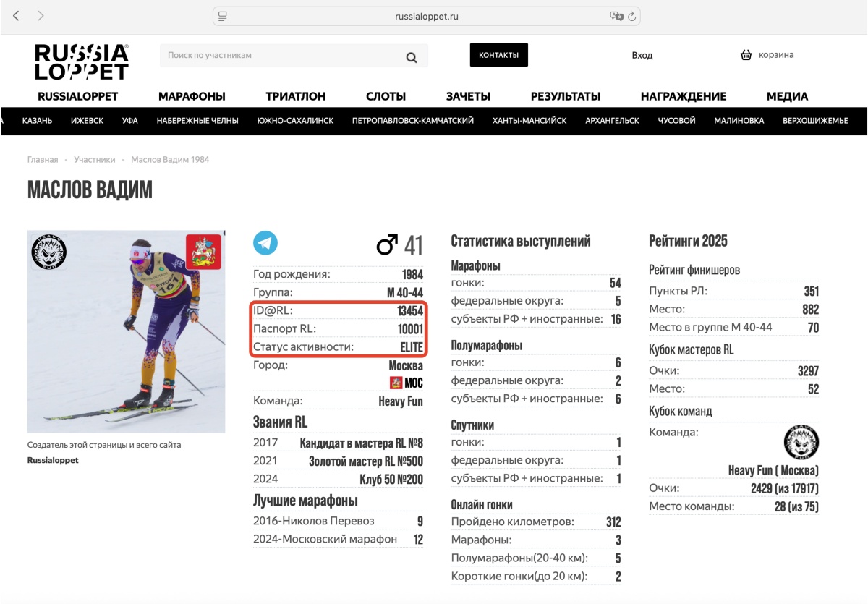Click the Клуб 50 №200 title
Image resolution: width=868 pixels, height=604 pixels.
tap(391, 480)
